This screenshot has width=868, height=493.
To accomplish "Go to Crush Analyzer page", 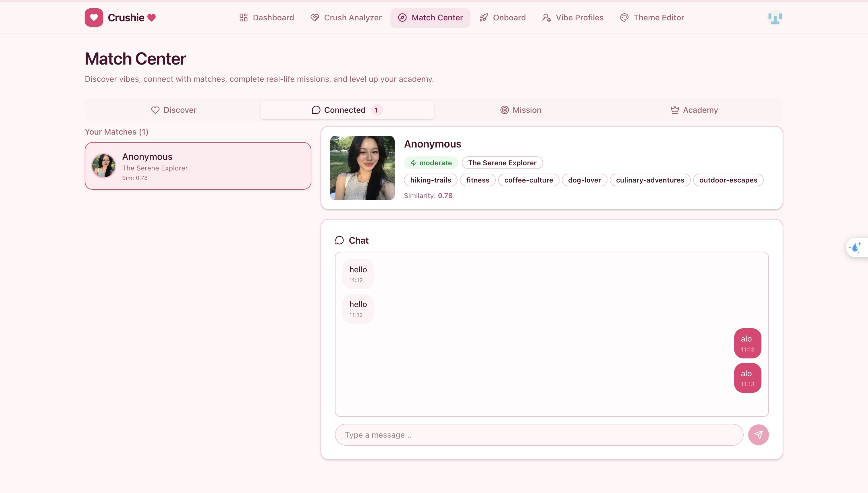I will [x=346, y=18].
